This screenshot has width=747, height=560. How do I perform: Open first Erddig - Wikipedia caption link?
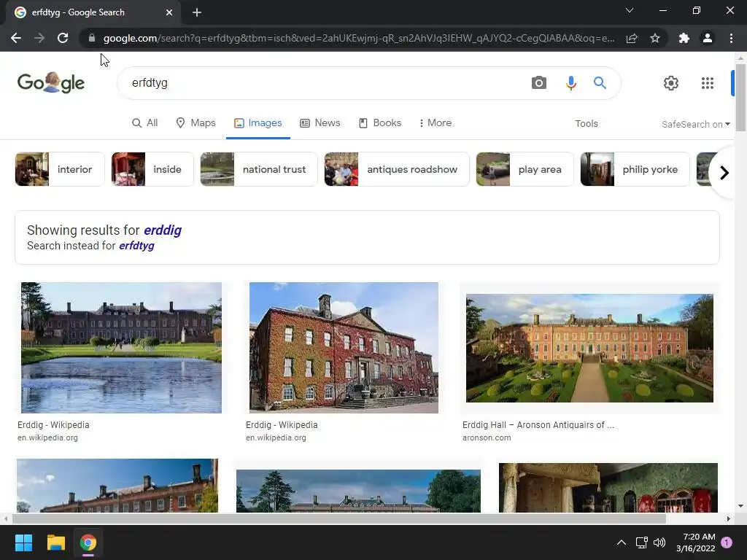(53, 425)
